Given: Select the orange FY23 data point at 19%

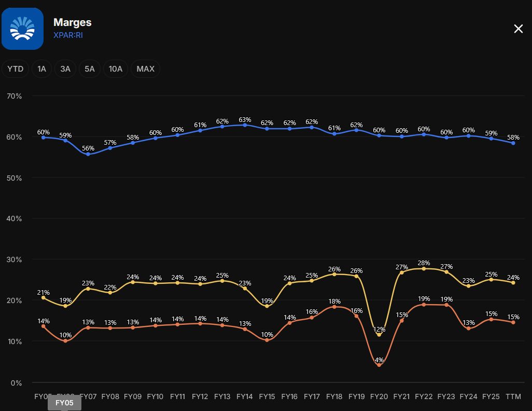Looking at the screenshot, I should (x=446, y=305).
